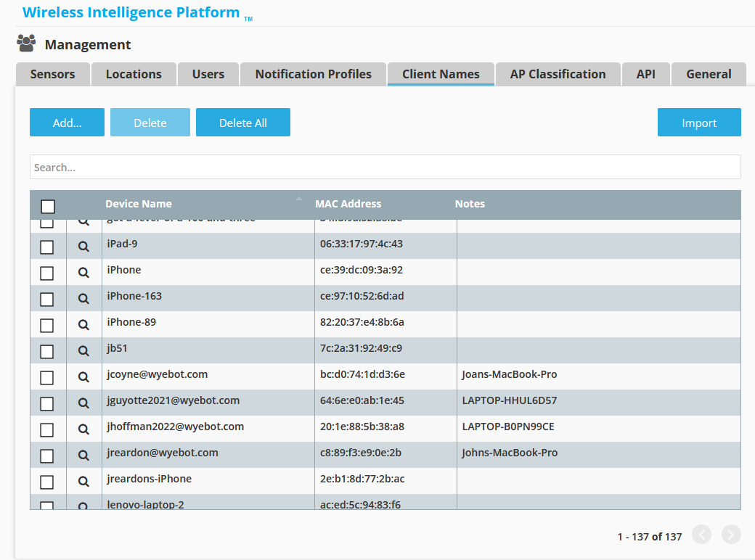This screenshot has height=560, width=755.
Task: Click the MAC address 82:20:37:e4:8b:6a
Action: pos(362,322)
